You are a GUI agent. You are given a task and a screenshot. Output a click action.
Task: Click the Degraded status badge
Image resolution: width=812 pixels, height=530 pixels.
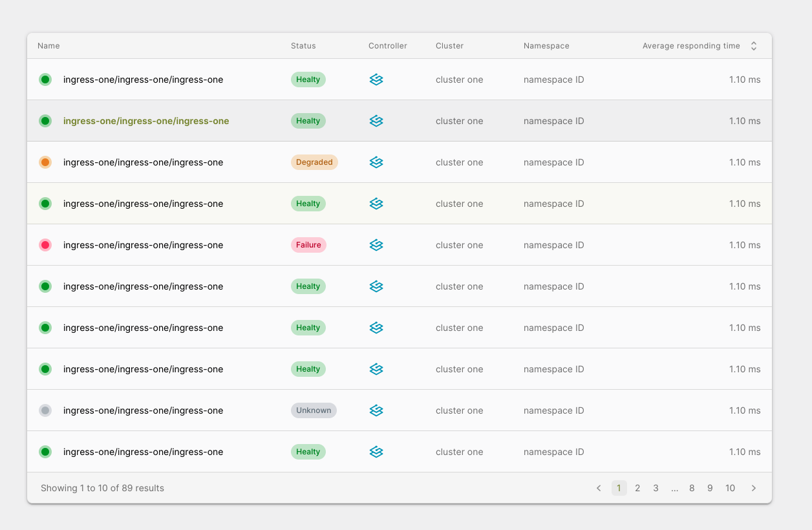pyautogui.click(x=314, y=162)
